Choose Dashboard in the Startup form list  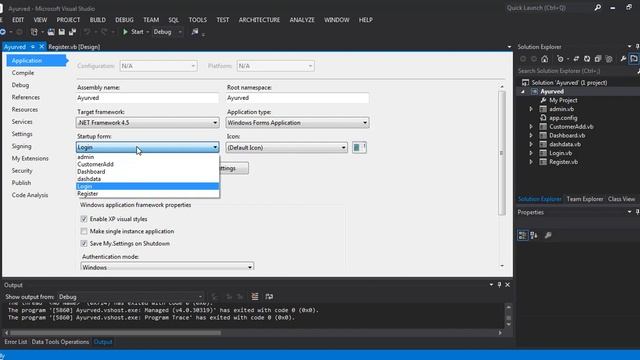click(x=148, y=171)
